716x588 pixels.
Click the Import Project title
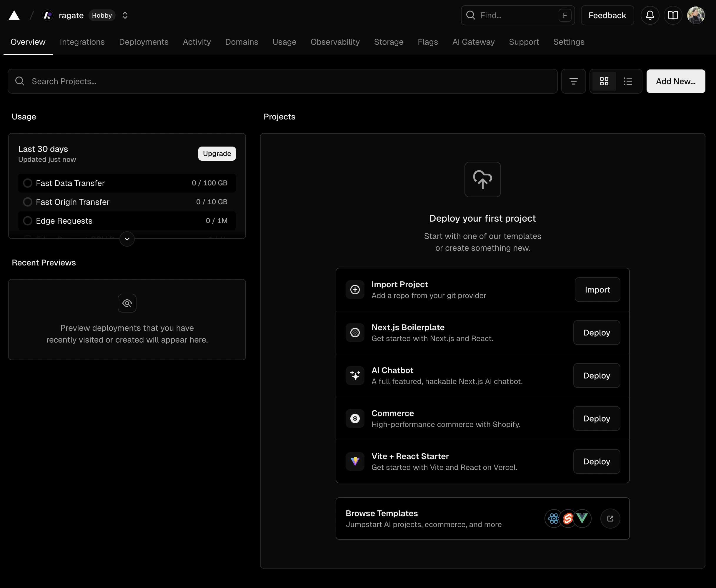[x=400, y=285]
